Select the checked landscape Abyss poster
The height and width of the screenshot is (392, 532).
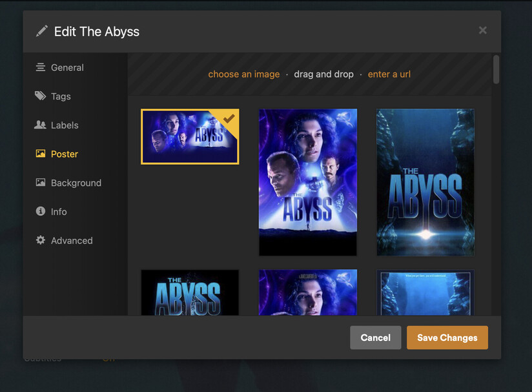tap(190, 137)
